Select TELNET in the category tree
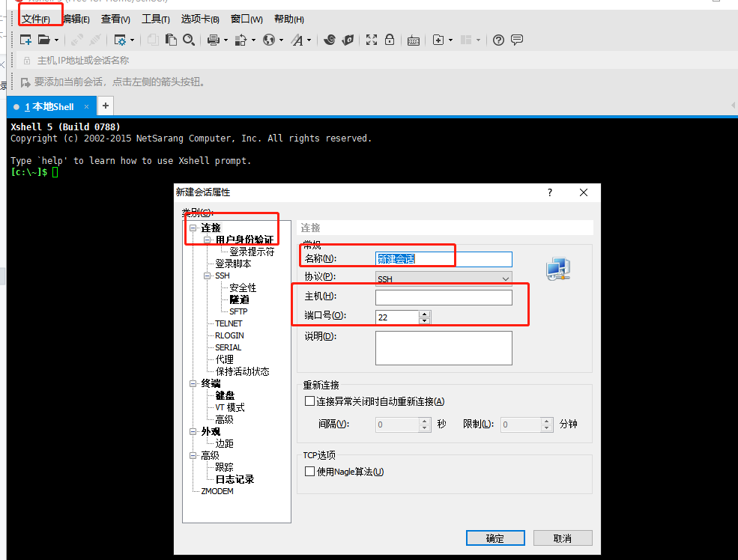The width and height of the screenshot is (738, 560). pyautogui.click(x=229, y=323)
